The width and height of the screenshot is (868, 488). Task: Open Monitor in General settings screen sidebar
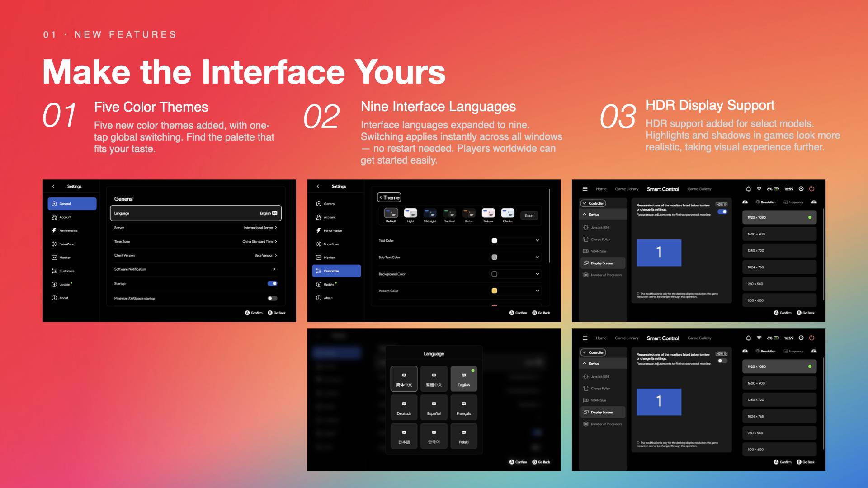61,258
